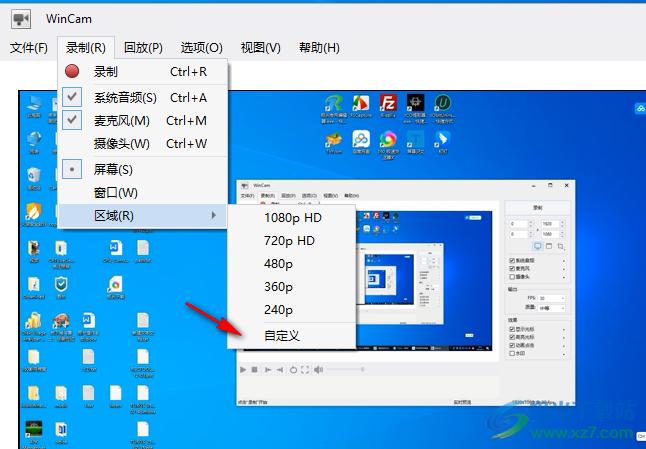Viewport: 646px width, 449px height.
Task: Toggle loop playback in previewed WinCam window
Action: click(x=293, y=370)
